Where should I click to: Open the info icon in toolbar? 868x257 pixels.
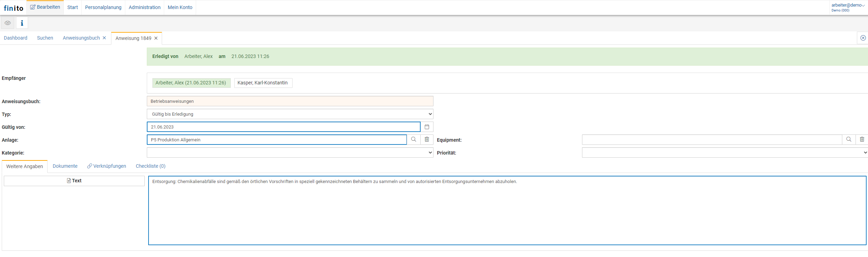(x=22, y=23)
